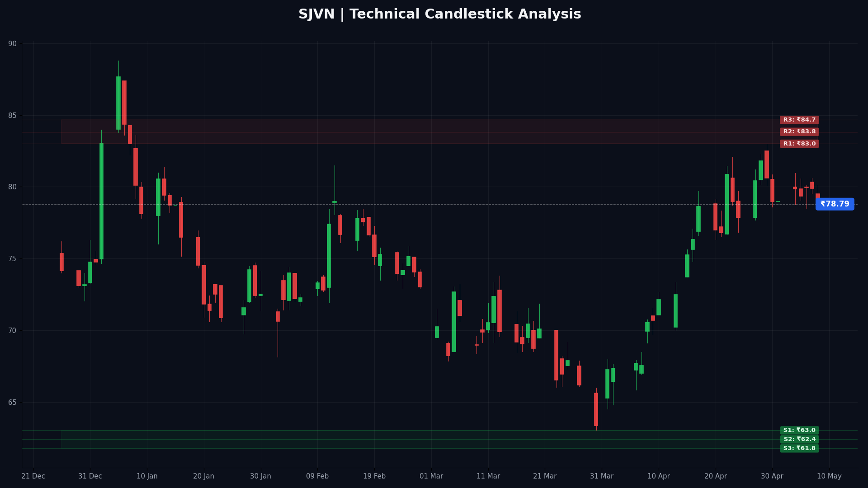Screen dimensions: 868x488
Task: Click the 20 Apr date axis label
Action: (x=716, y=476)
